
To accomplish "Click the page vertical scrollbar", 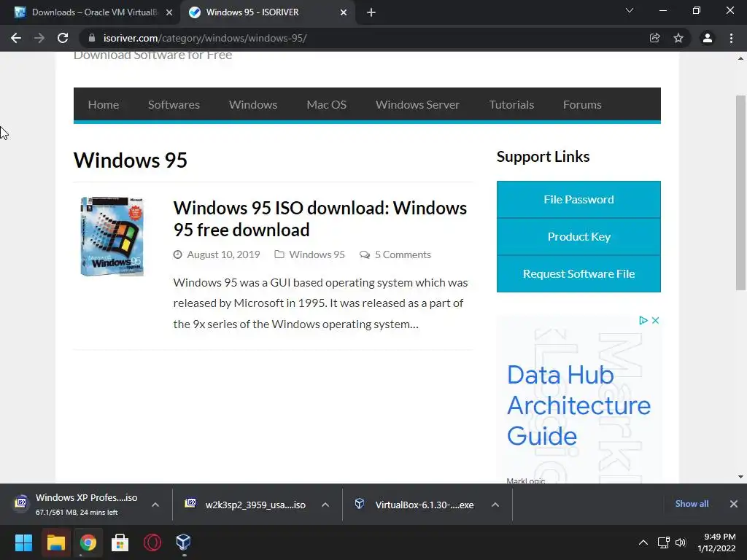I will coord(740,192).
